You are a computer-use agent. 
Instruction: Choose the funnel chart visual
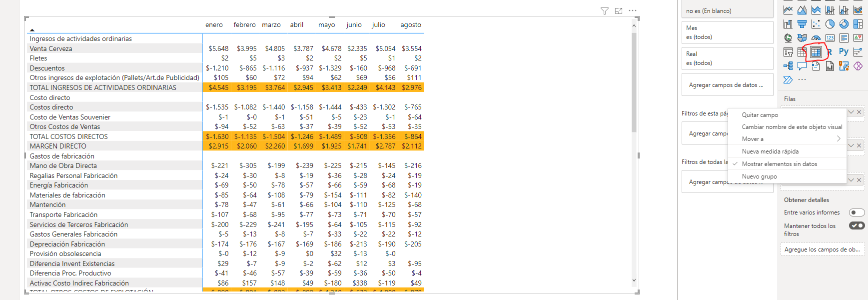click(x=802, y=24)
